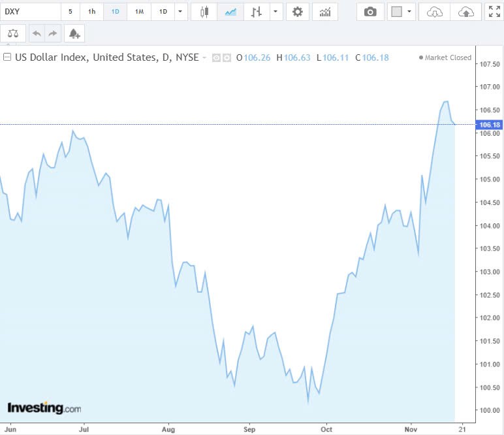504x435 pixels.
Task: Click the Nov label on time axis
Action: click(411, 429)
